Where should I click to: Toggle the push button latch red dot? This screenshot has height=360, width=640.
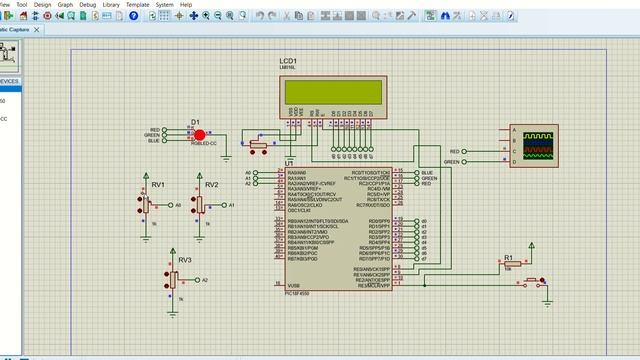542,280
